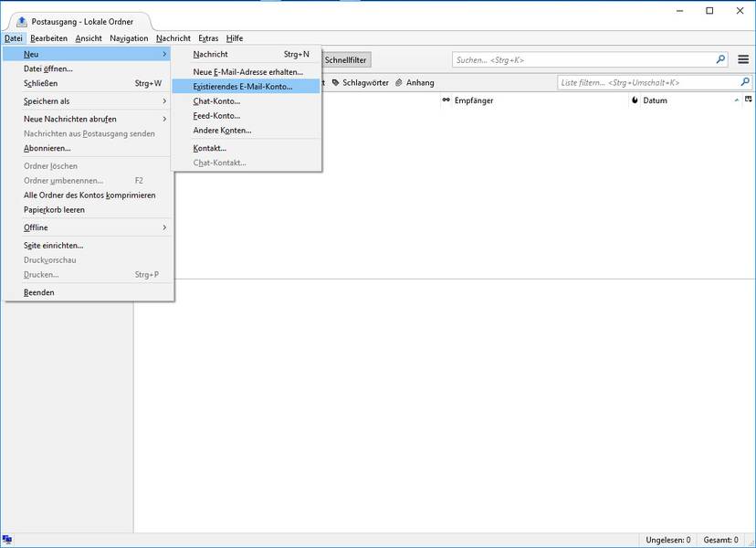This screenshot has width=756, height=548.
Task: Click the magnifier icon in global search
Action: pyautogui.click(x=720, y=59)
